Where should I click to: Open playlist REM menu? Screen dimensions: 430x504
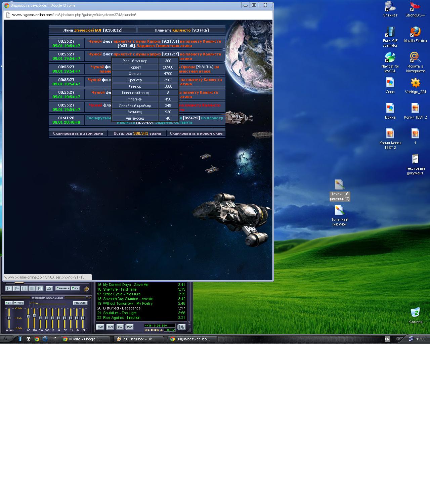(x=110, y=327)
